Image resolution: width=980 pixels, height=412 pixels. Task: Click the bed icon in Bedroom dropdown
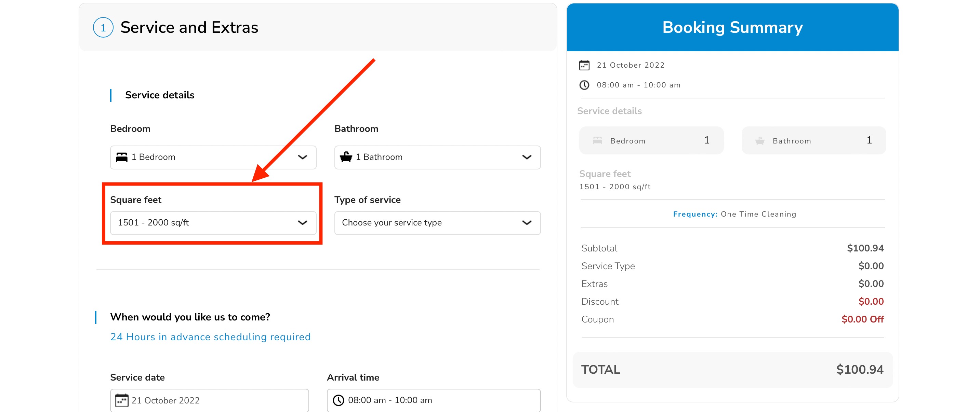pos(122,157)
